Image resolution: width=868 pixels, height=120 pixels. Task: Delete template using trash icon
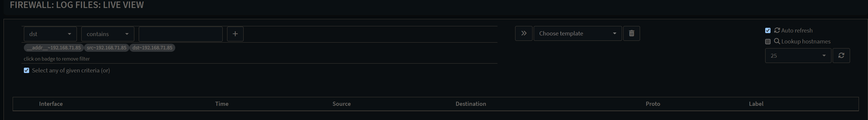coord(631,33)
